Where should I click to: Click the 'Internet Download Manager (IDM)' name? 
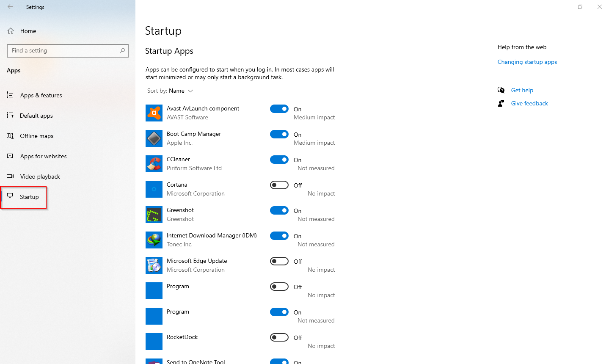click(212, 235)
